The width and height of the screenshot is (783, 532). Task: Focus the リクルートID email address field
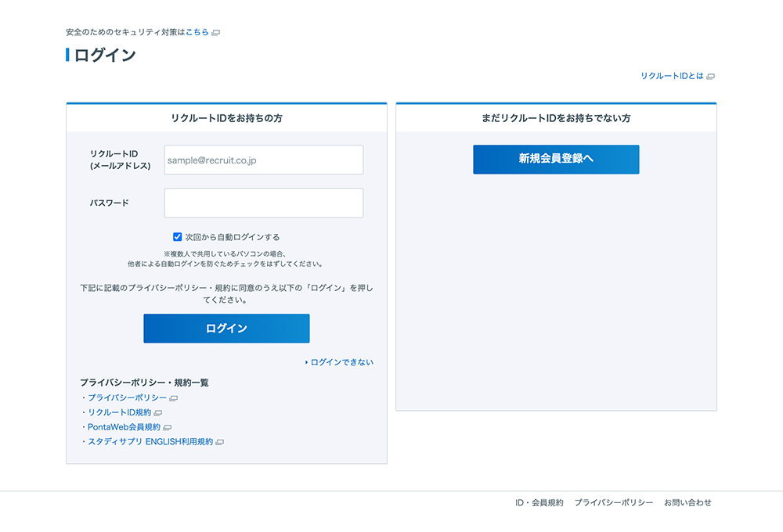pyautogui.click(x=263, y=160)
